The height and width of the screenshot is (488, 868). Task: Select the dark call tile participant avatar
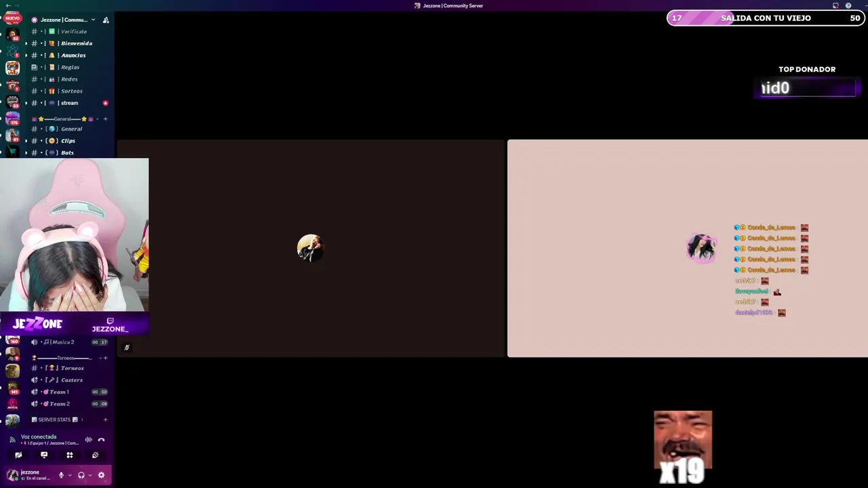(x=310, y=248)
